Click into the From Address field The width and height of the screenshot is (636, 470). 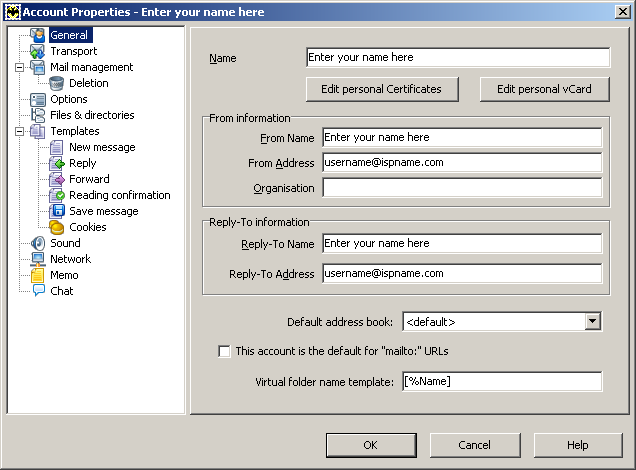coord(461,162)
